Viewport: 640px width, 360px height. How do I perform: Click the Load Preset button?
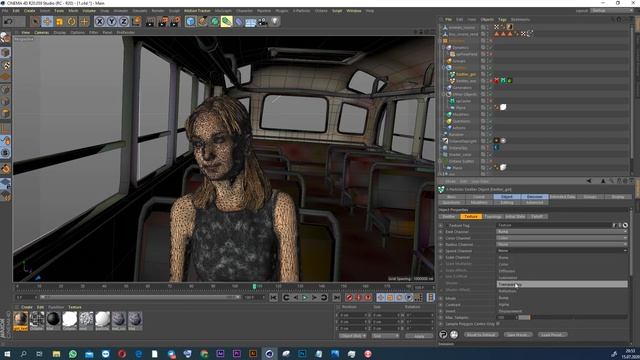(x=552, y=335)
